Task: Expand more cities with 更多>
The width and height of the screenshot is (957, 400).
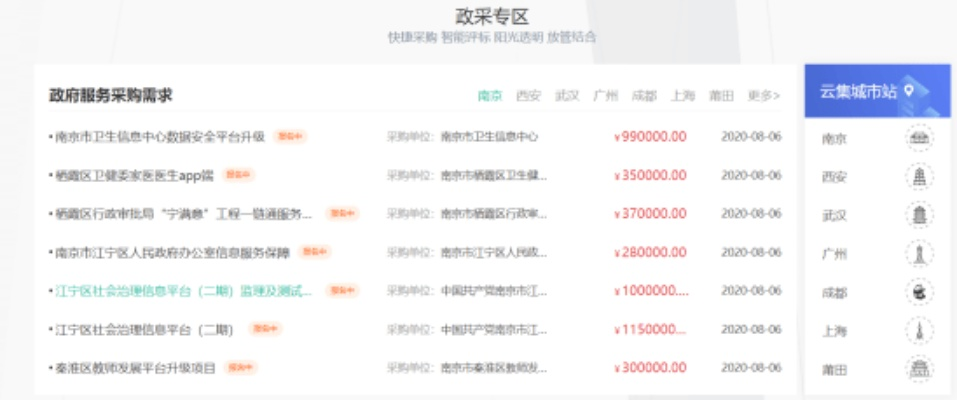Action: pos(764,96)
